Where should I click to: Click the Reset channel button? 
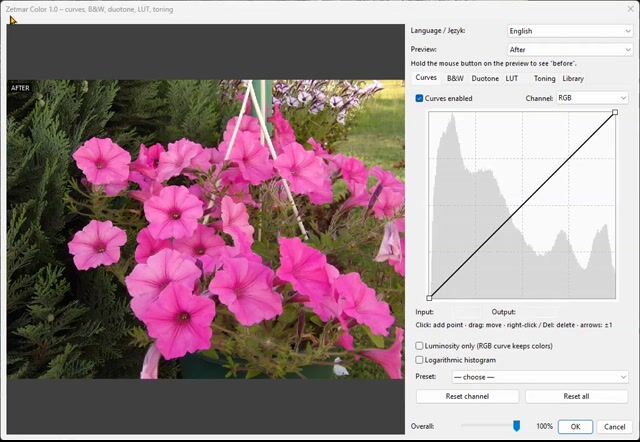(467, 396)
